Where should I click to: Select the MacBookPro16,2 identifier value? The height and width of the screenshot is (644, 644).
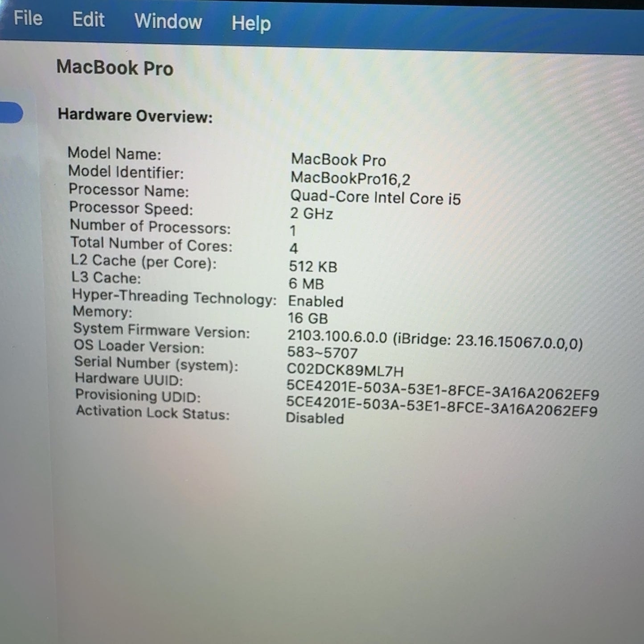coord(350,178)
